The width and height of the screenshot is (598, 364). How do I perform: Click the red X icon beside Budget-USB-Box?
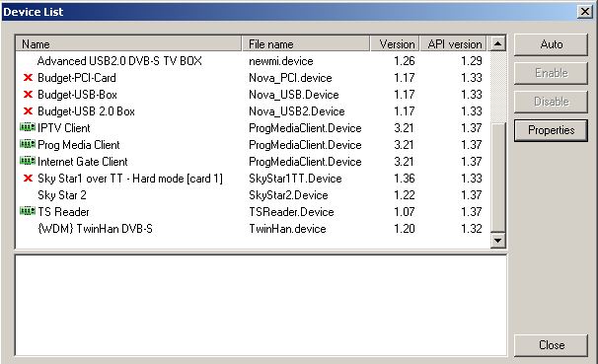[x=28, y=95]
